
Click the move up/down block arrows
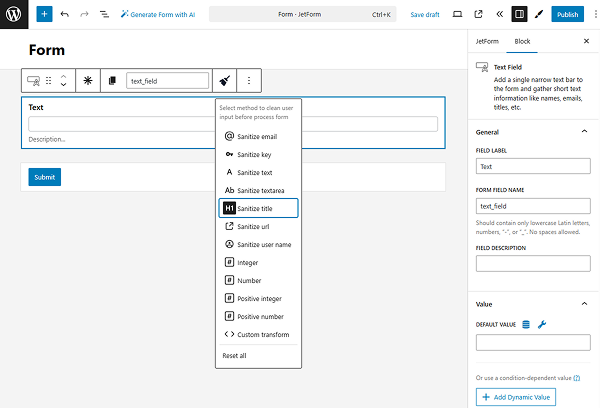[64, 80]
